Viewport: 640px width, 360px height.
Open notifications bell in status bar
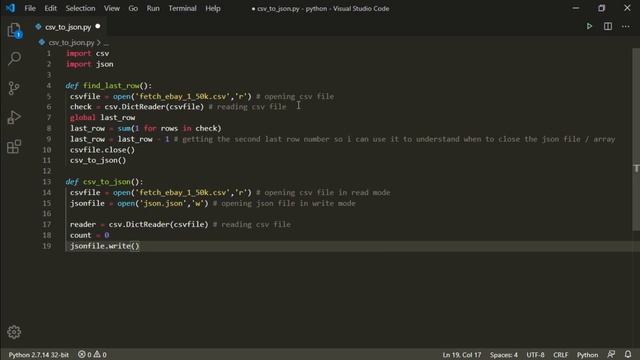(x=628, y=354)
